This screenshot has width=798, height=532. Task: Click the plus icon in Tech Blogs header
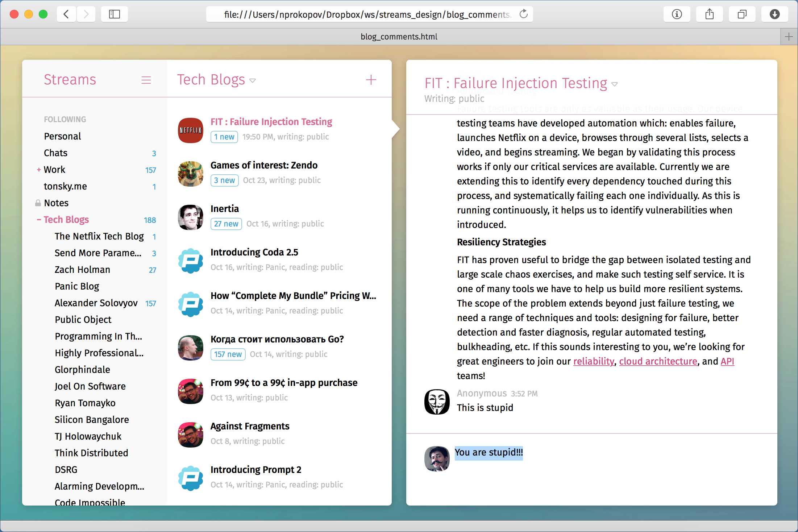[x=371, y=80]
